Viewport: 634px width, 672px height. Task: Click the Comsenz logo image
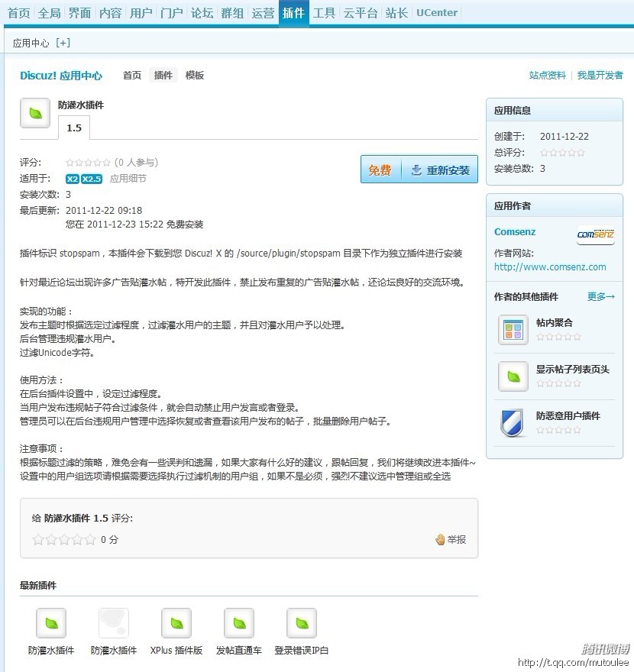595,234
